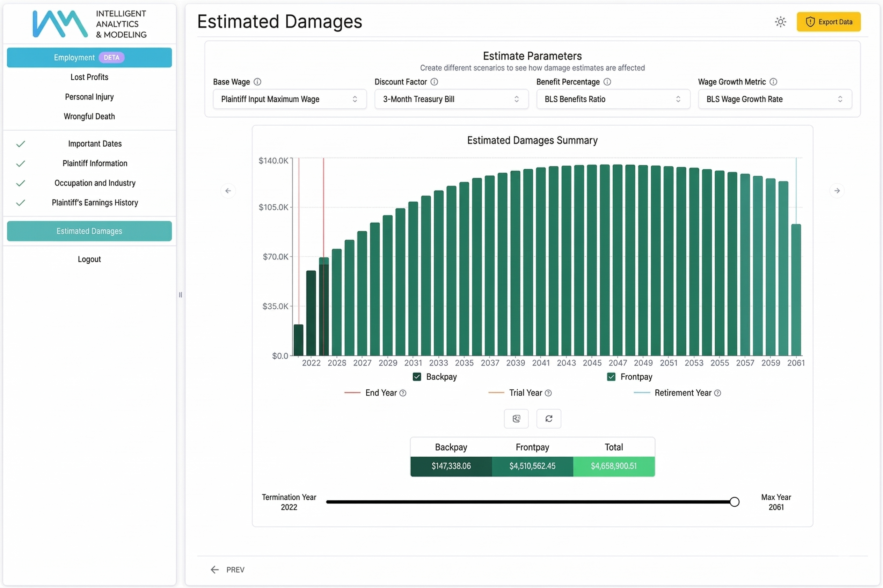Click the $70.0K y-axis label
The height and width of the screenshot is (588, 883).
click(275, 257)
